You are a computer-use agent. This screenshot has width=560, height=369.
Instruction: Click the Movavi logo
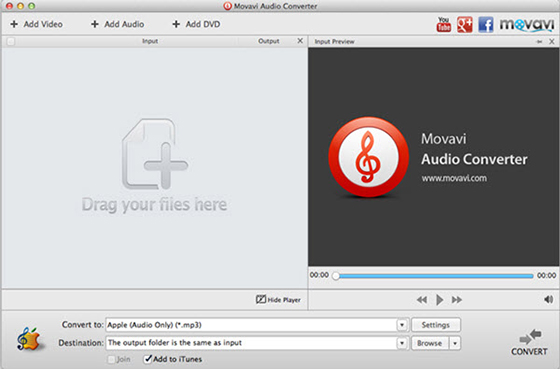[527, 25]
